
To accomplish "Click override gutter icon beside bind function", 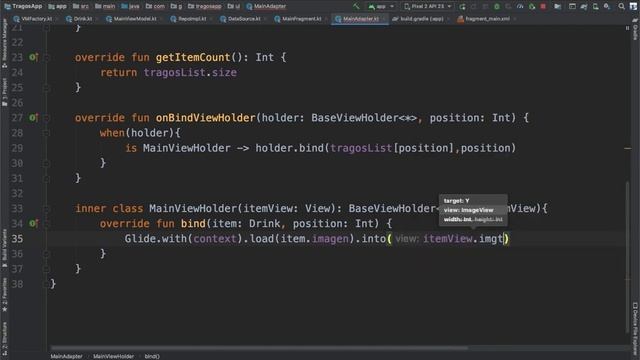I will pyautogui.click(x=33, y=223).
